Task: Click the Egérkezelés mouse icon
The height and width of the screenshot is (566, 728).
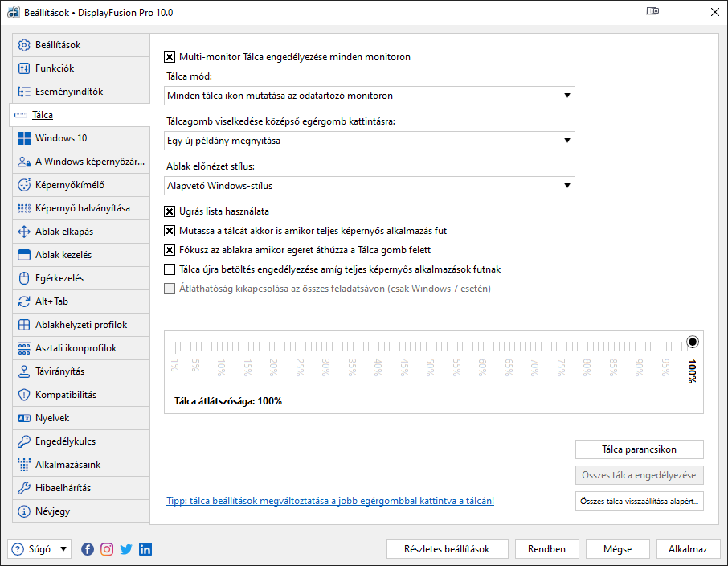Action: 23,278
